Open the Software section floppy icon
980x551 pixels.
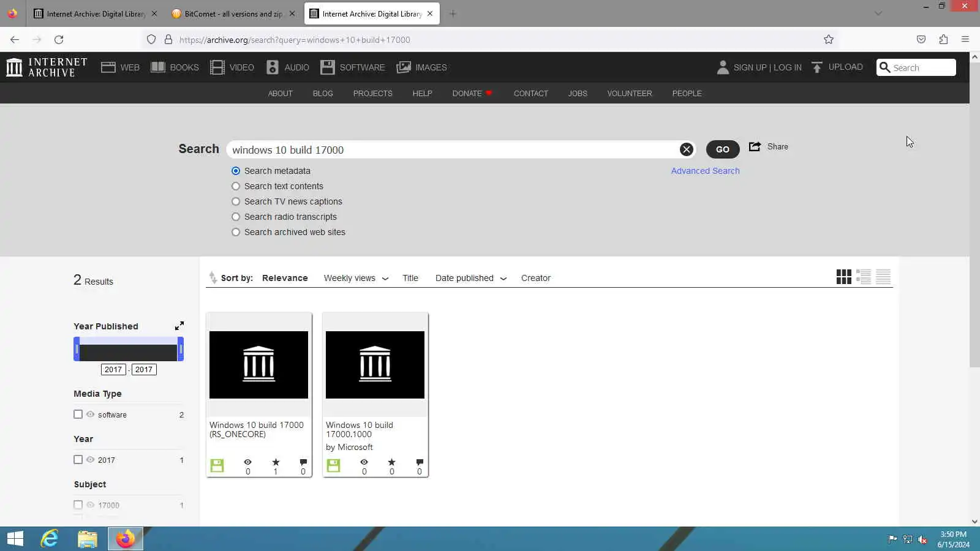click(328, 67)
